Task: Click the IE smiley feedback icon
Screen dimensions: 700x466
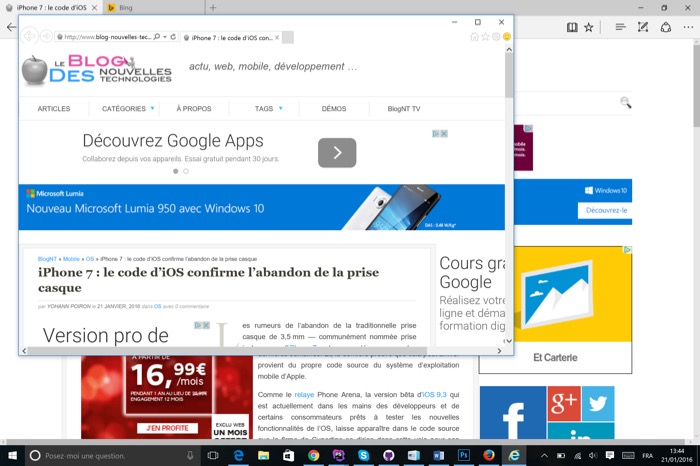Action: point(507,37)
